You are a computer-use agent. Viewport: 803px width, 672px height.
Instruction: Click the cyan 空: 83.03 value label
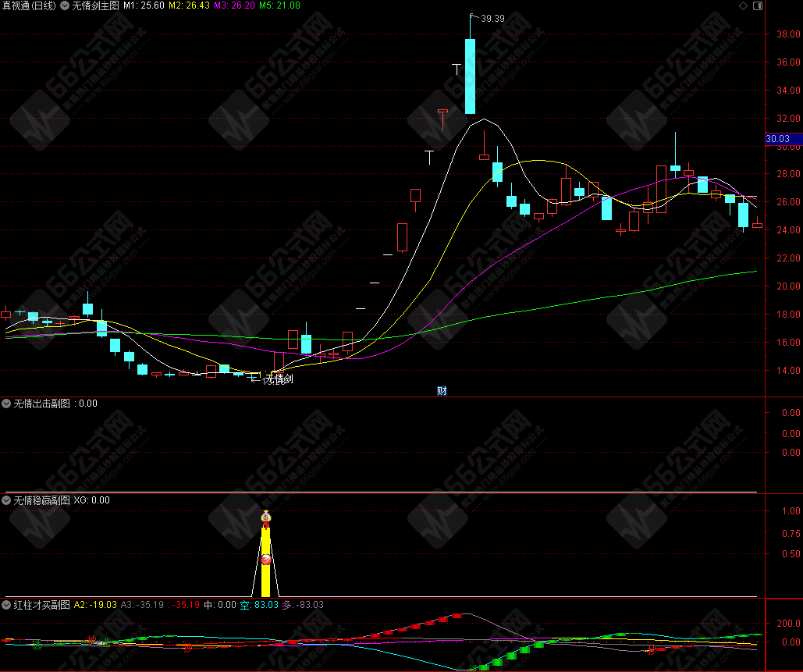pos(258,605)
